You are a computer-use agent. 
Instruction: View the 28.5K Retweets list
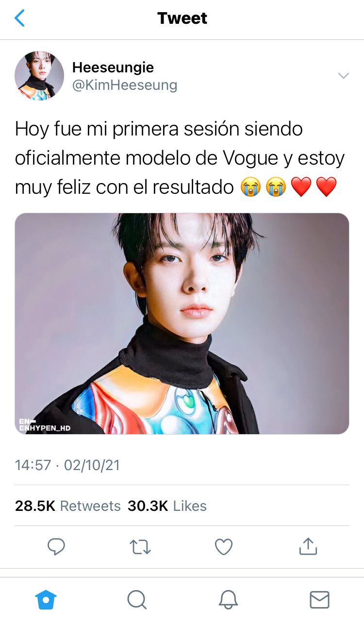point(67,506)
